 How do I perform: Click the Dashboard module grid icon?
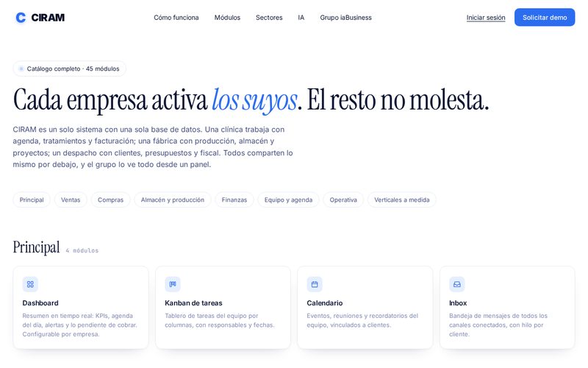[x=30, y=284]
